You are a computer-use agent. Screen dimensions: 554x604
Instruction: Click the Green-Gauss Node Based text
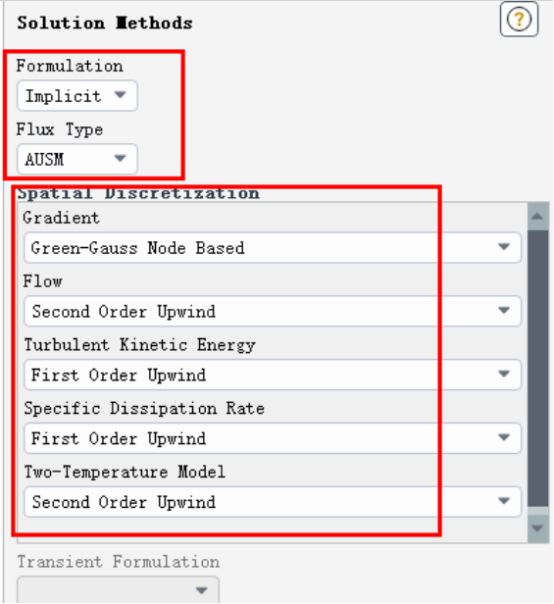[138, 248]
